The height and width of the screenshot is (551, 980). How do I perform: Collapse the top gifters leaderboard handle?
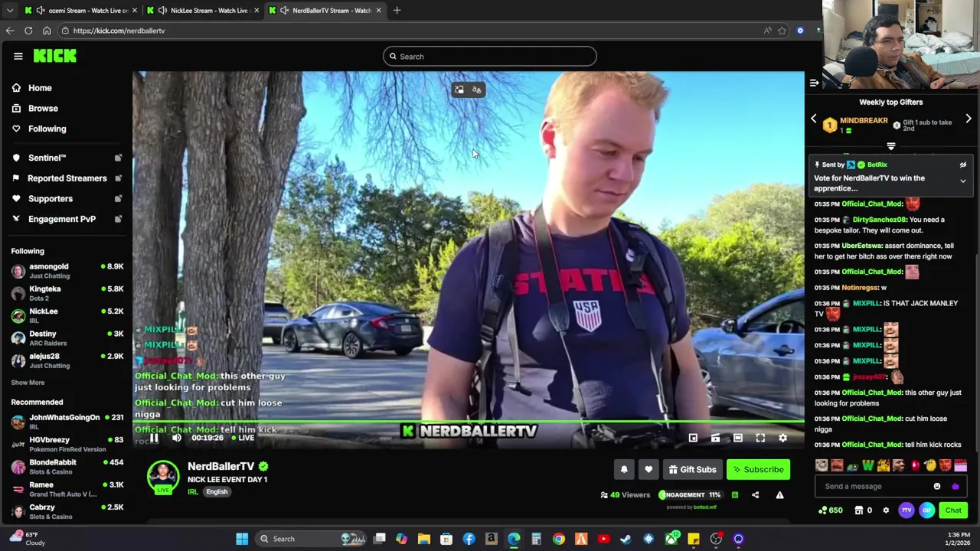click(891, 145)
